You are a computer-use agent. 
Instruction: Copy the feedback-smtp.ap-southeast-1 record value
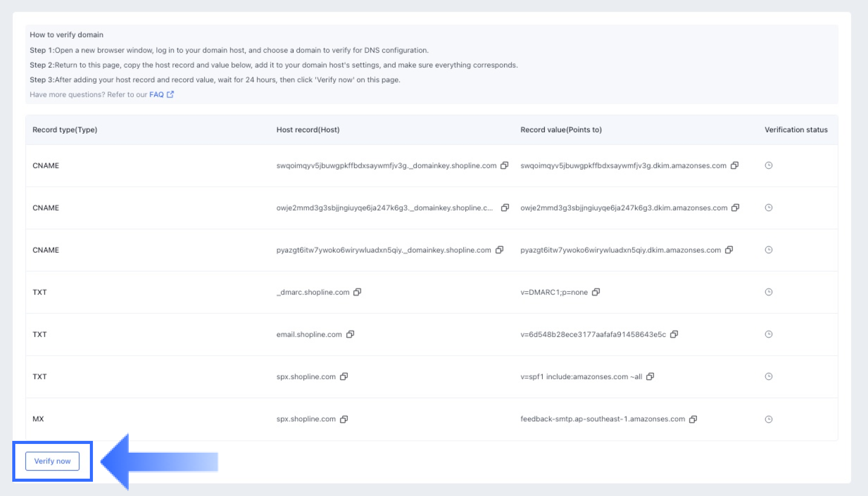(x=693, y=419)
